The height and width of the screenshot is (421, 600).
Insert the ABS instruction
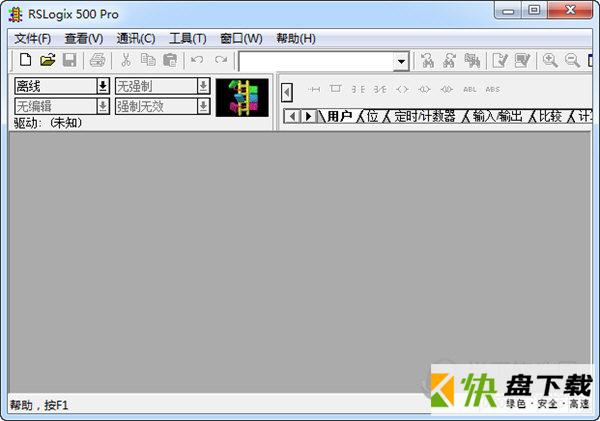pos(492,89)
